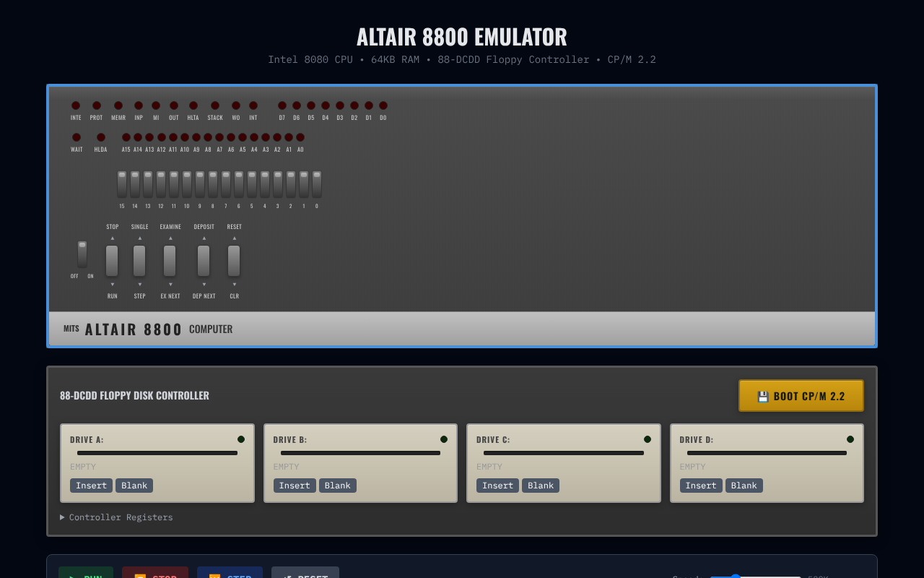
Task: Click the A0 address LED
Action: click(x=300, y=137)
